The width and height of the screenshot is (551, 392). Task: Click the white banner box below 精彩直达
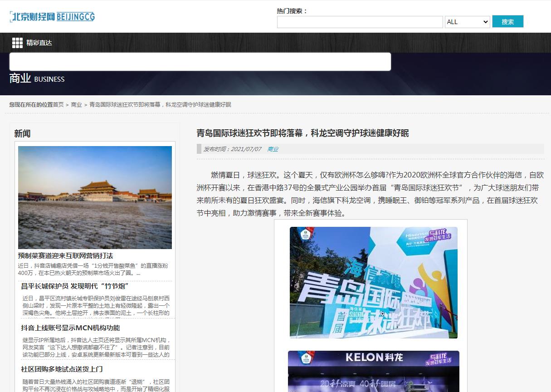pyautogui.click(x=200, y=62)
